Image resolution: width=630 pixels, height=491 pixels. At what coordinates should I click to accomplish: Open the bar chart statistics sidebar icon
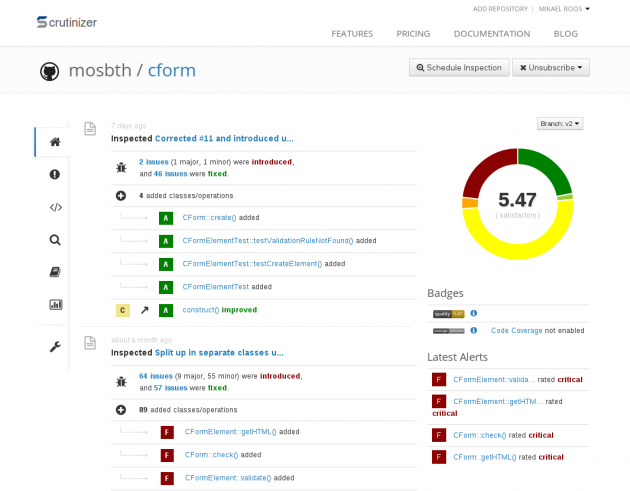[55, 305]
